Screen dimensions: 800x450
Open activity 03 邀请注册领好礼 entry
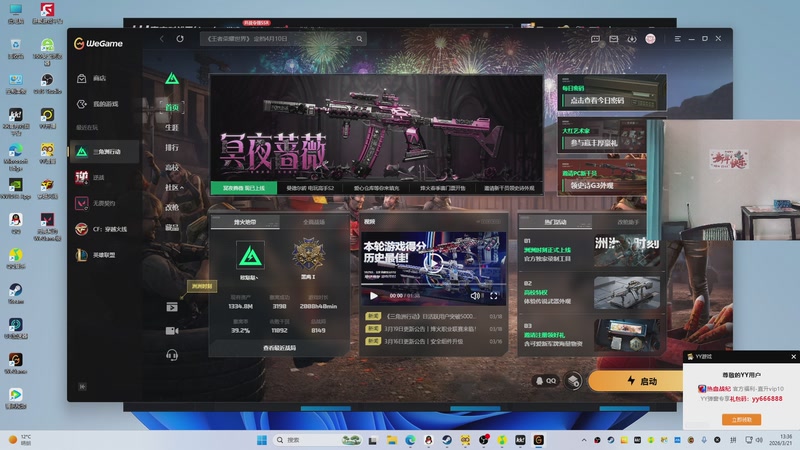592,335
